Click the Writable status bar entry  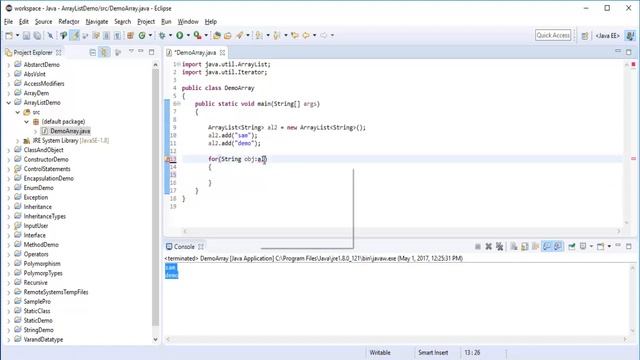[x=380, y=353]
